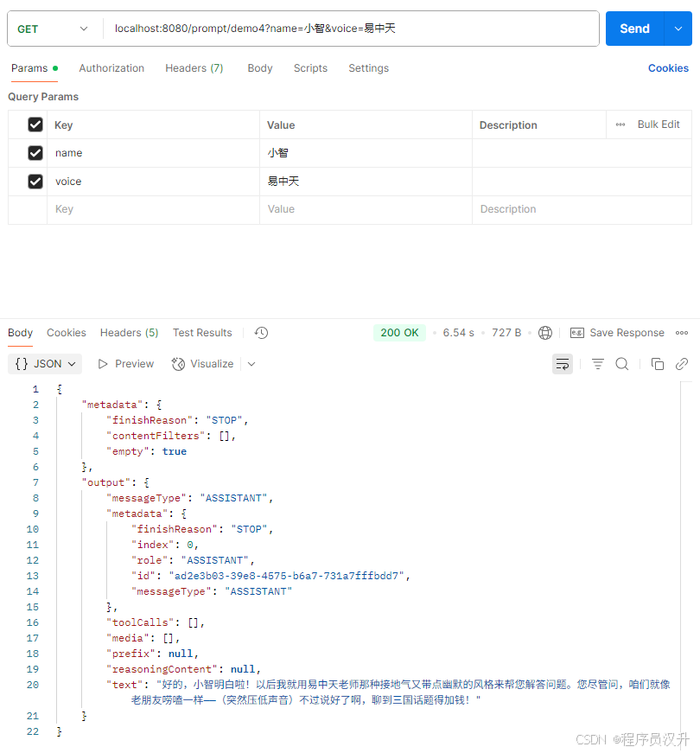Copy response using the copy icon
Screen dimensions: 700x753
[x=658, y=364]
